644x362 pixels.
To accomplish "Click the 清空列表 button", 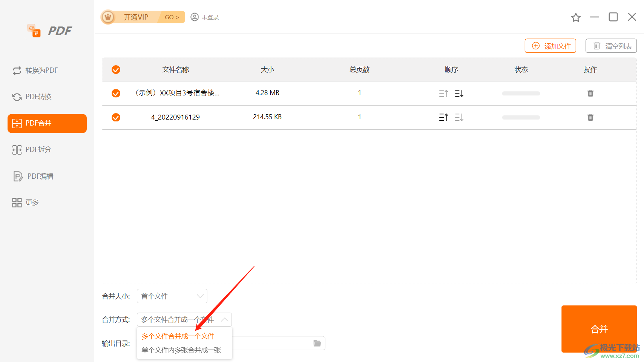I will (x=611, y=46).
